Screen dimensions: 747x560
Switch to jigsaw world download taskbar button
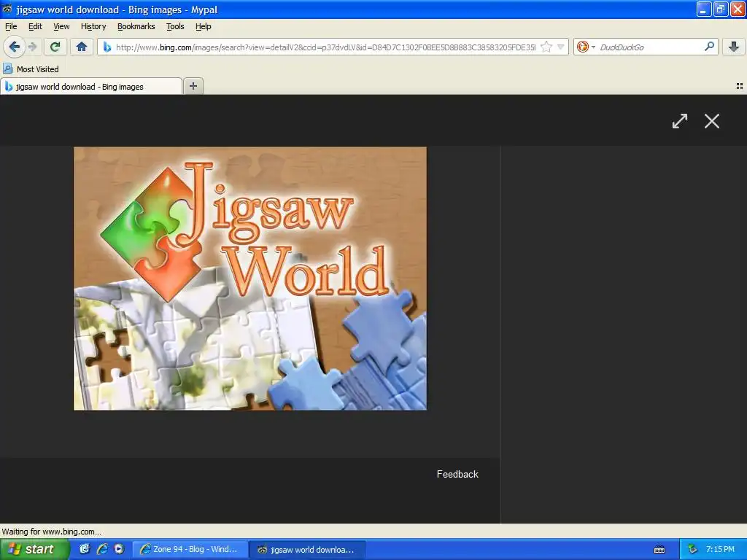pos(307,550)
